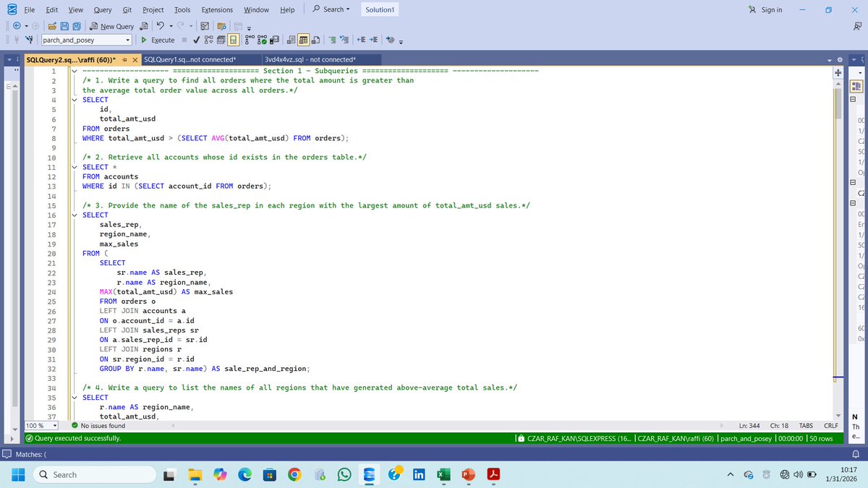
Task: Collapse the comment block at line 1
Action: (x=75, y=71)
